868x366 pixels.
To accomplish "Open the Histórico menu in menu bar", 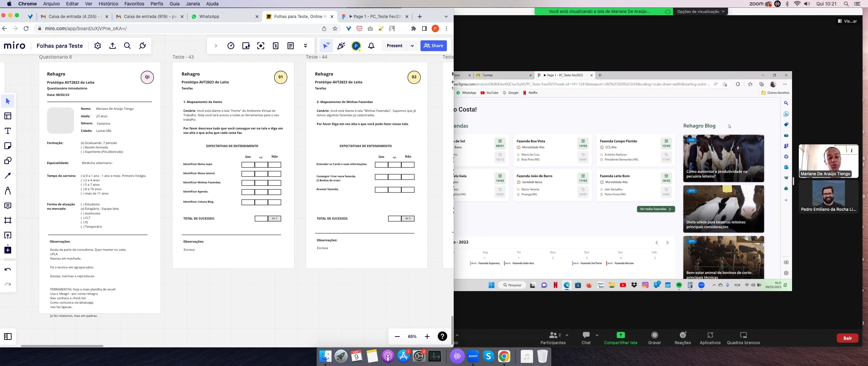I will (x=108, y=4).
